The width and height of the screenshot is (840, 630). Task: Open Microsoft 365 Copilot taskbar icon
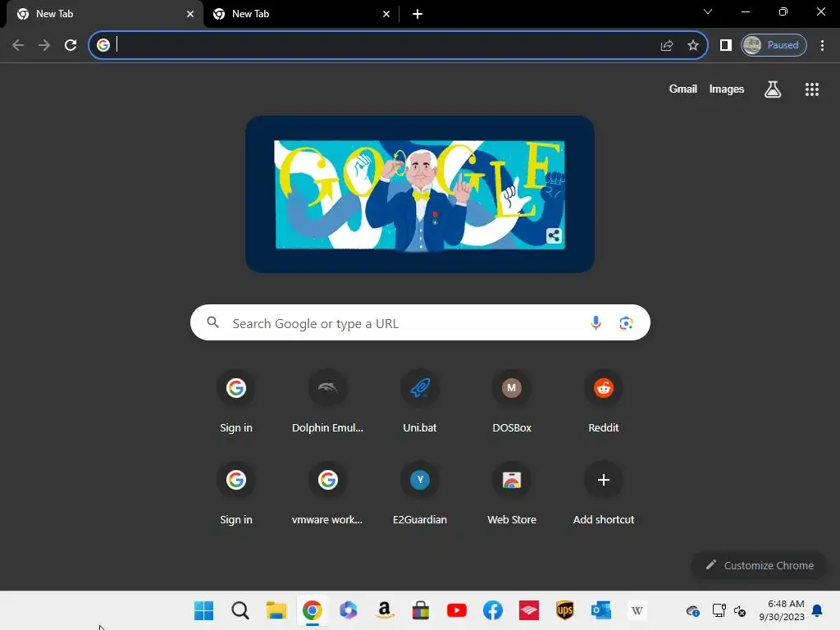coord(348,610)
